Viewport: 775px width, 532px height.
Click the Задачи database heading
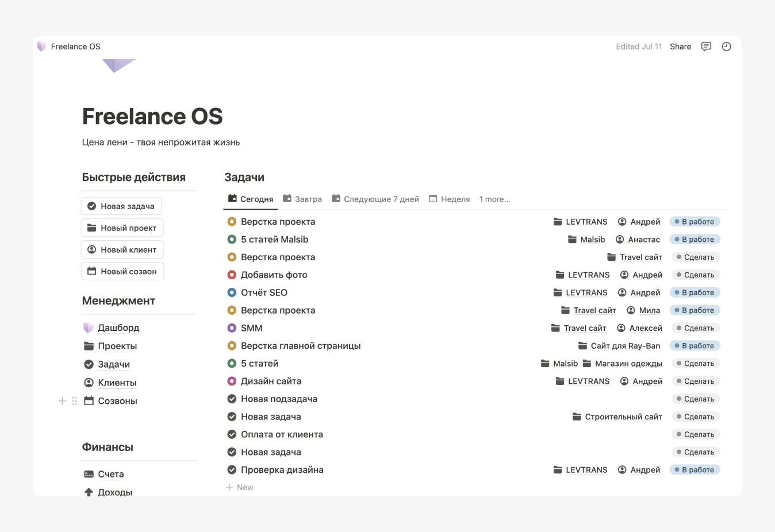click(244, 178)
